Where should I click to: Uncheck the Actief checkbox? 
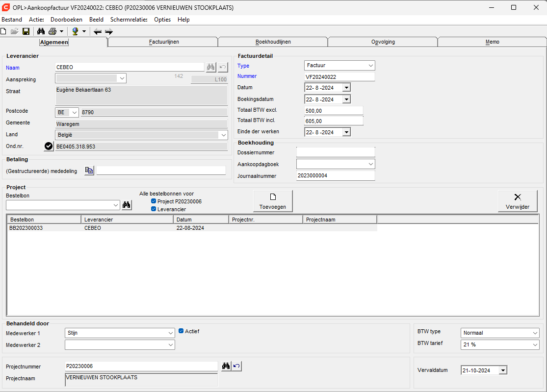181,331
